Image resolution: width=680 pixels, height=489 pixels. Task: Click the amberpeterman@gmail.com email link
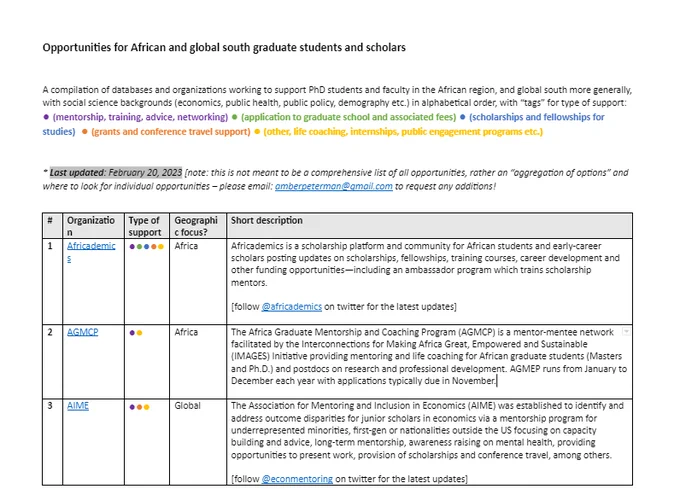pos(333,186)
